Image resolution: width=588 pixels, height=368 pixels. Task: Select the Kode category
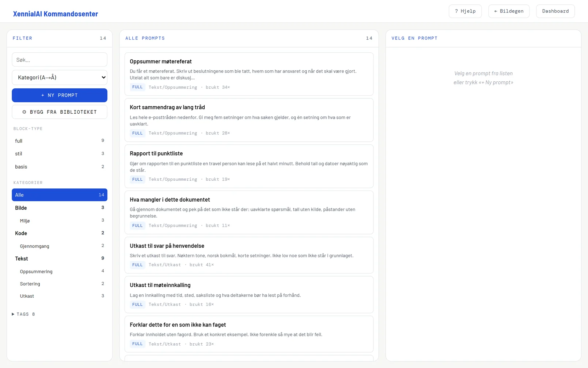pyautogui.click(x=60, y=233)
